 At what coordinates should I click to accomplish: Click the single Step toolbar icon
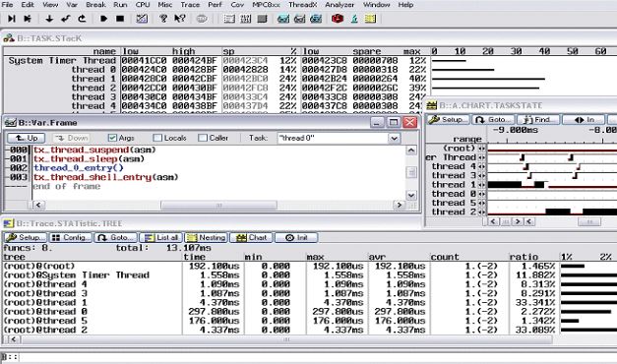[x=12, y=19]
